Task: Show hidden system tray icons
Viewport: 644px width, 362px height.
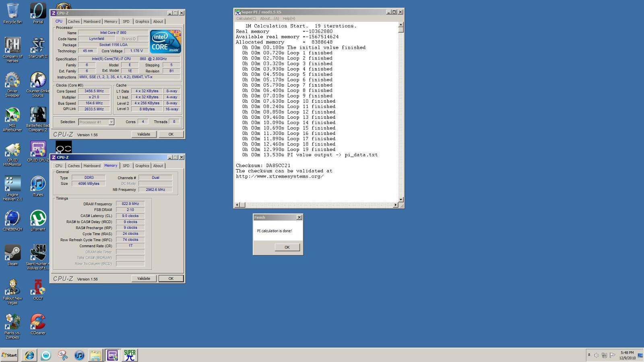Action: 589,355
